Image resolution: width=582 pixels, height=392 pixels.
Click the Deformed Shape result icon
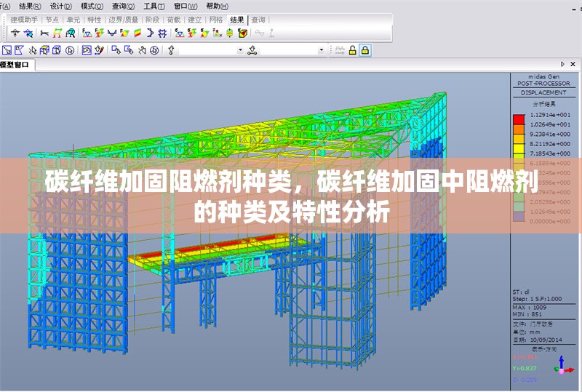coord(44,33)
